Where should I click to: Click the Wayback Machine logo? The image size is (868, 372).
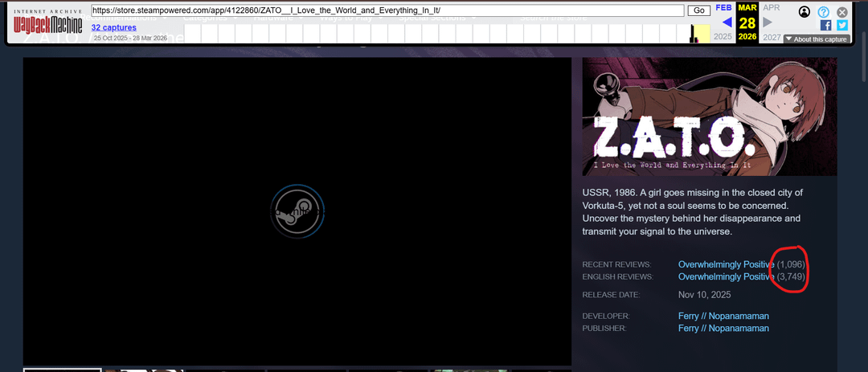47,24
